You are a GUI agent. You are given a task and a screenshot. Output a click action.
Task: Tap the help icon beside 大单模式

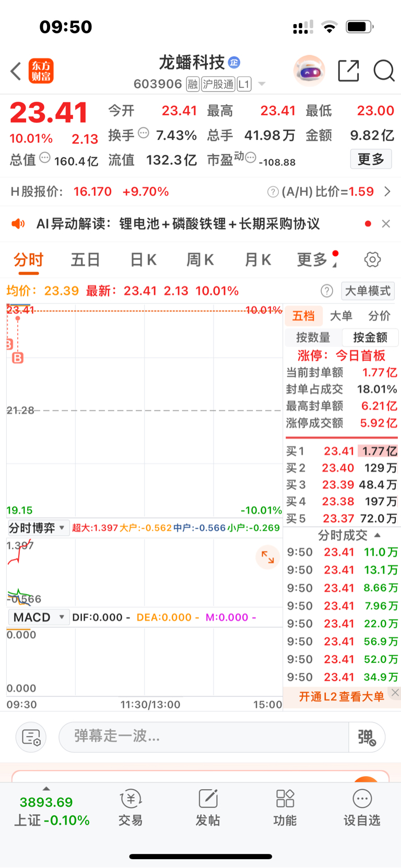pyautogui.click(x=327, y=291)
